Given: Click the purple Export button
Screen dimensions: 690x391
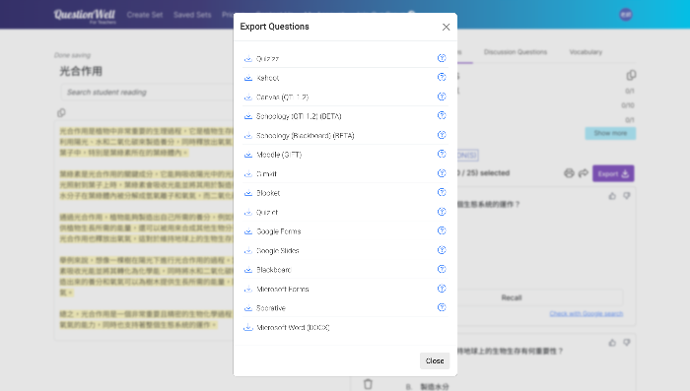Looking at the screenshot, I should (x=613, y=174).
